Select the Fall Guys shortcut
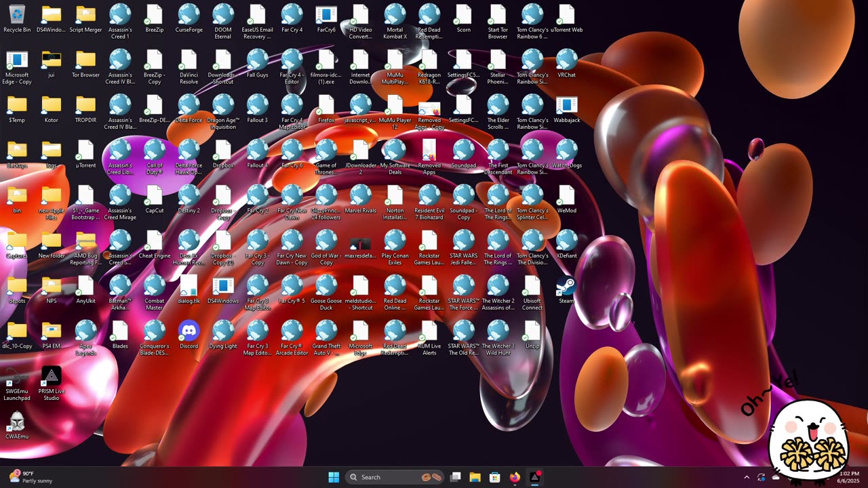 (x=258, y=64)
